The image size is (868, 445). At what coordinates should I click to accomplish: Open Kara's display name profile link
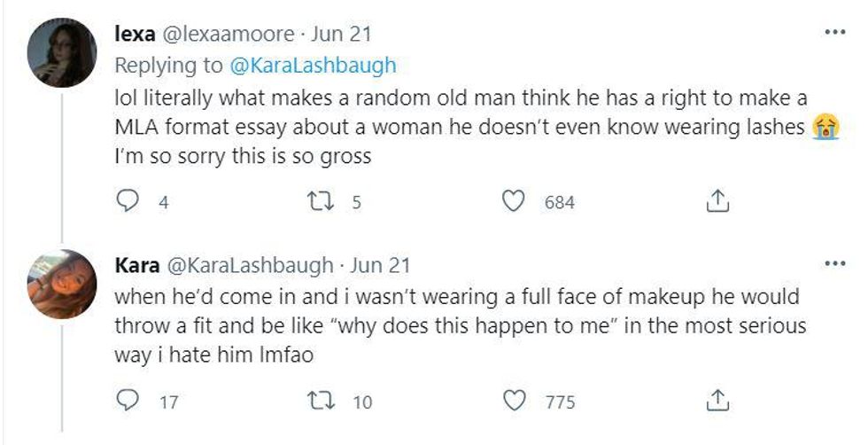[x=137, y=265]
